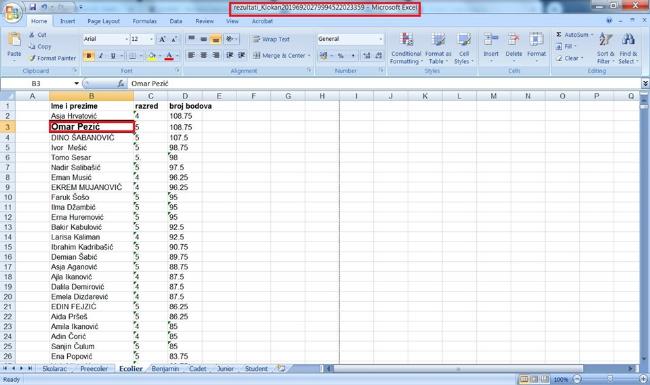The width and height of the screenshot is (650, 385).
Task: Toggle underline formatting
Action: click(x=112, y=56)
